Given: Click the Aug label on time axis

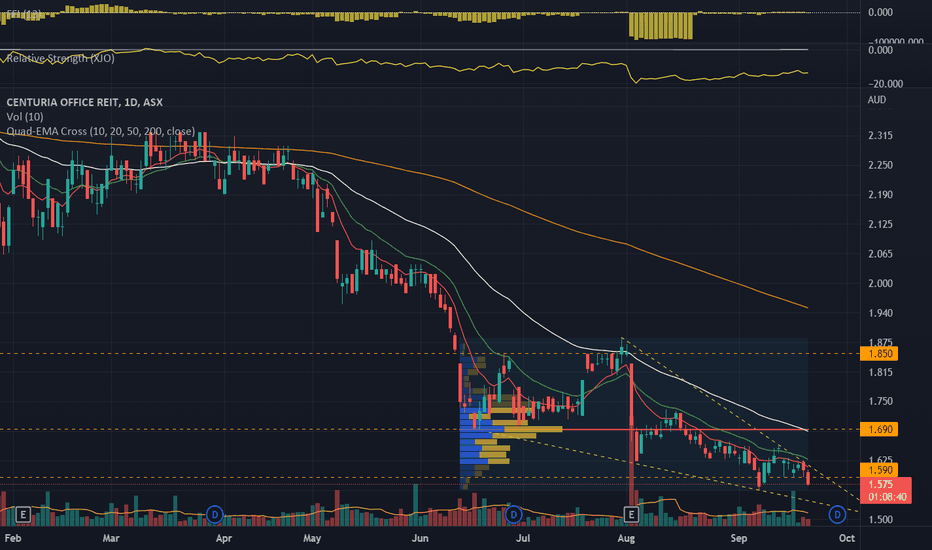Looking at the screenshot, I should point(626,538).
